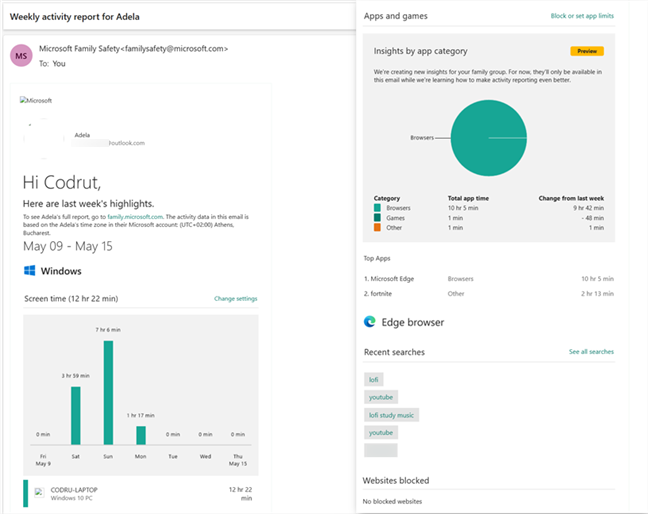Open See all searches link
The width and height of the screenshot is (648, 514).
point(591,352)
